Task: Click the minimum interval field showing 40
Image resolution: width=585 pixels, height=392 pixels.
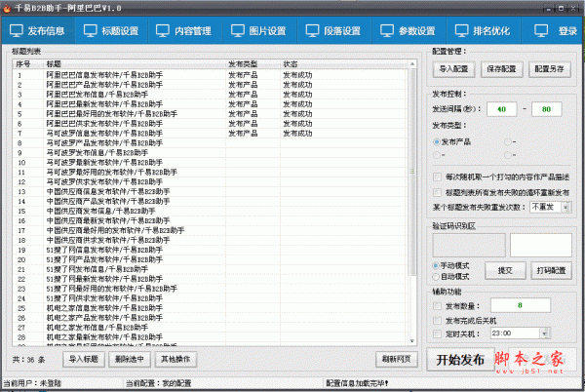Action: click(x=501, y=109)
